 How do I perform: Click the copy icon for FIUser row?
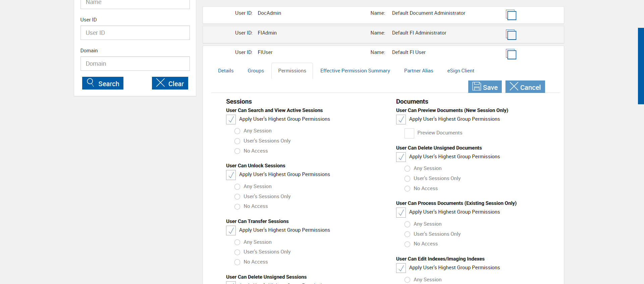point(511,54)
